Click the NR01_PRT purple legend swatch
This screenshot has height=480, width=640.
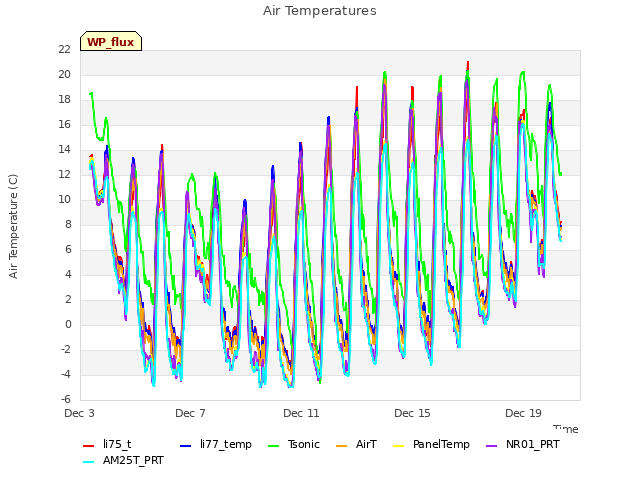492,446
